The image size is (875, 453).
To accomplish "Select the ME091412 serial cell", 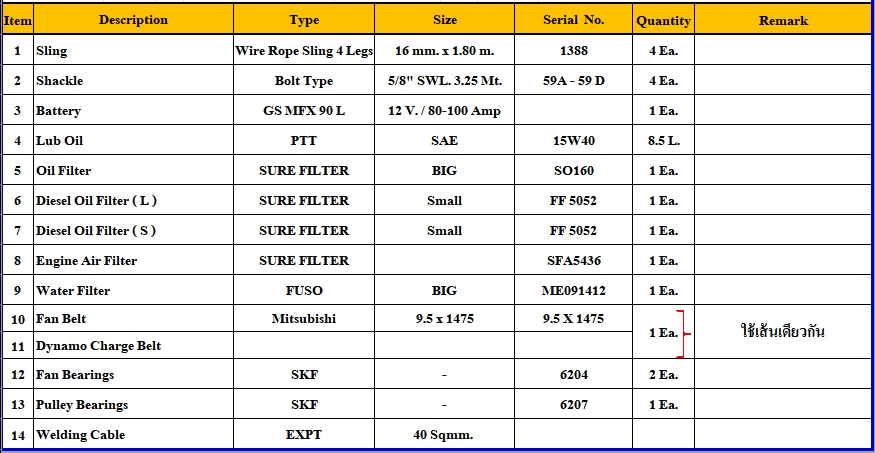I will 573,291.
